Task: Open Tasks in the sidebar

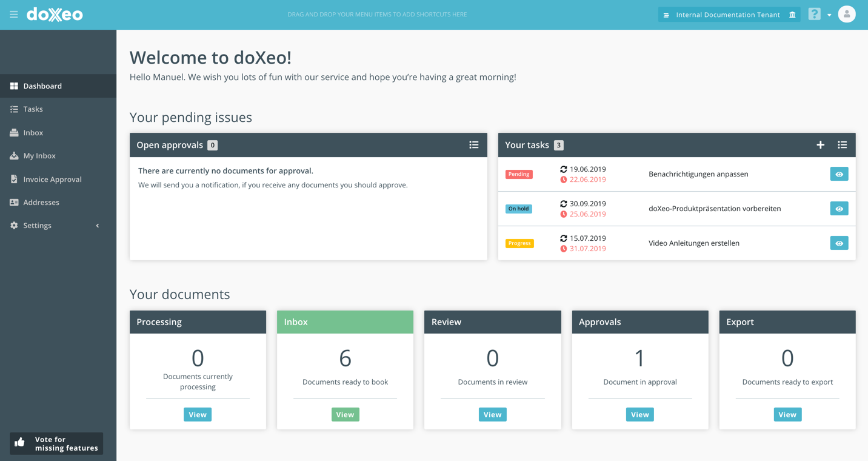Action: (58, 109)
